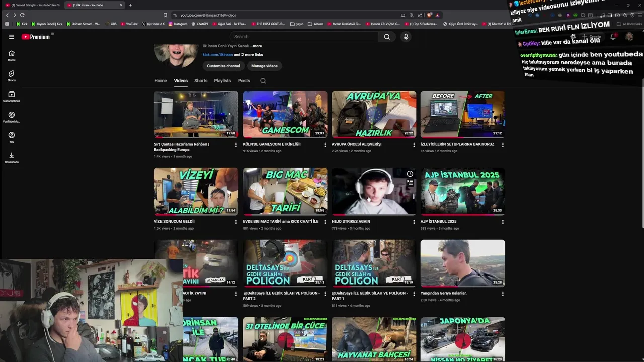The height and width of the screenshot is (362, 644).
Task: Open YouTube Music in the sidebar
Action: click(x=12, y=117)
